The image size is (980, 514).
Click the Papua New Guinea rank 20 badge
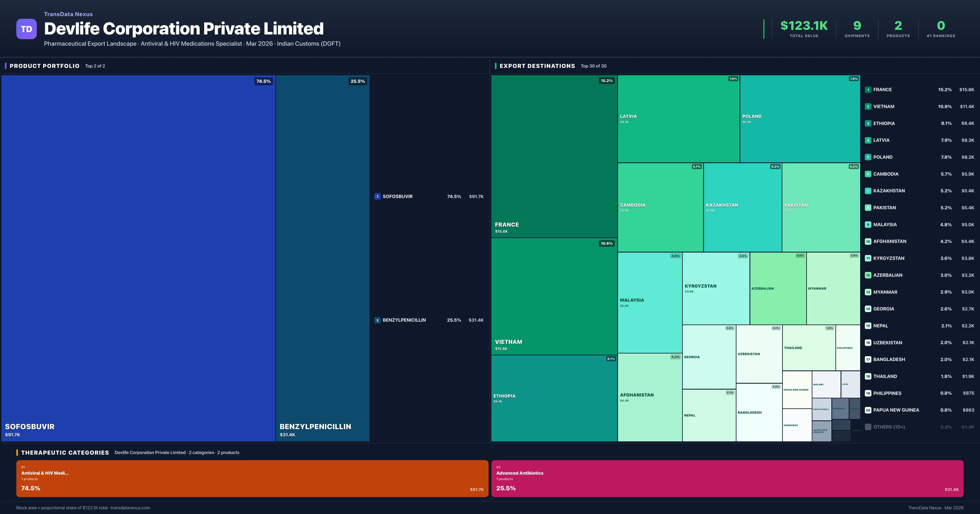pos(868,410)
